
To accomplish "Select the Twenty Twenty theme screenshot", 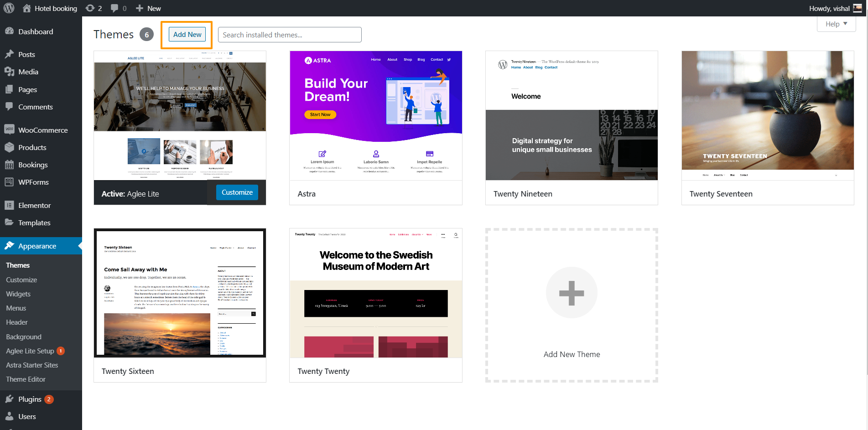I will click(376, 293).
